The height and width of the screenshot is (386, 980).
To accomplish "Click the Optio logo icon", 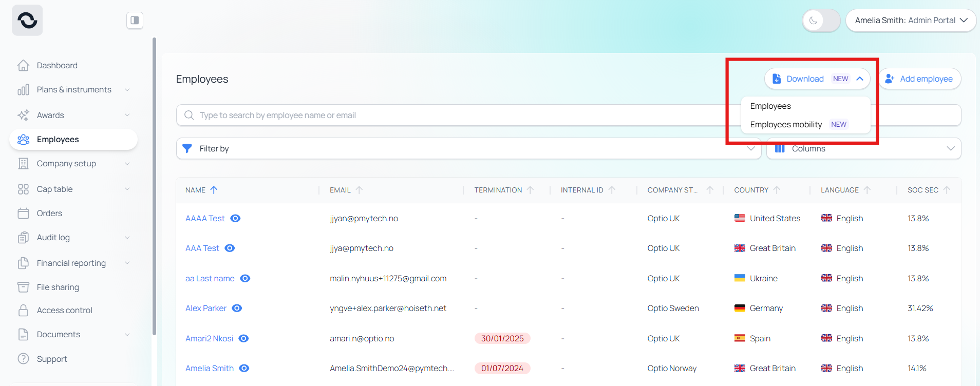I will (x=27, y=21).
